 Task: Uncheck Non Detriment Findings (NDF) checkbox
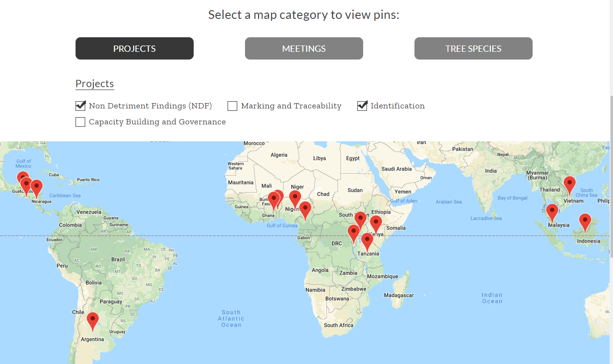pos(80,106)
